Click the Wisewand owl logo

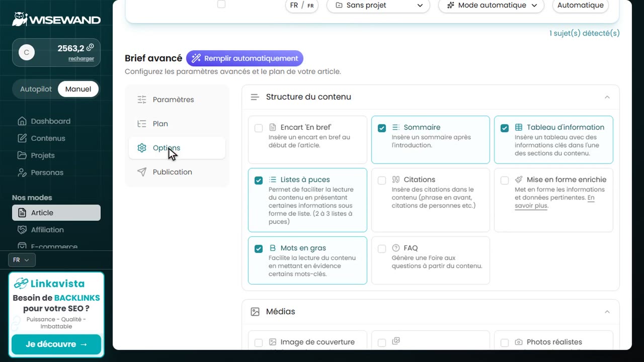tap(20, 19)
